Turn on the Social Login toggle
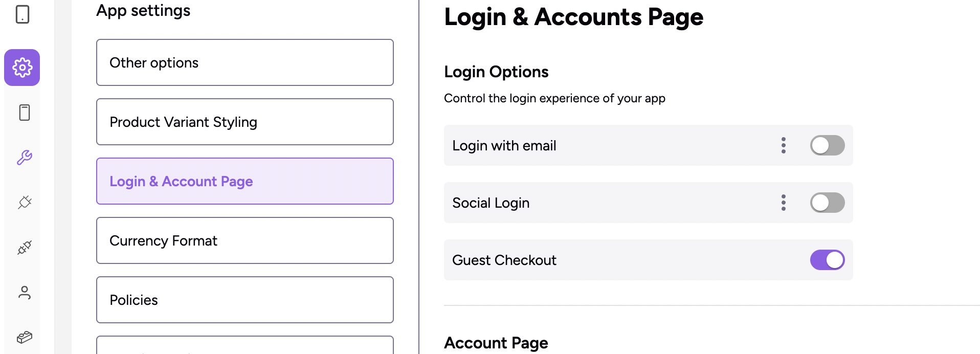This screenshot has width=980, height=354. 827,203
